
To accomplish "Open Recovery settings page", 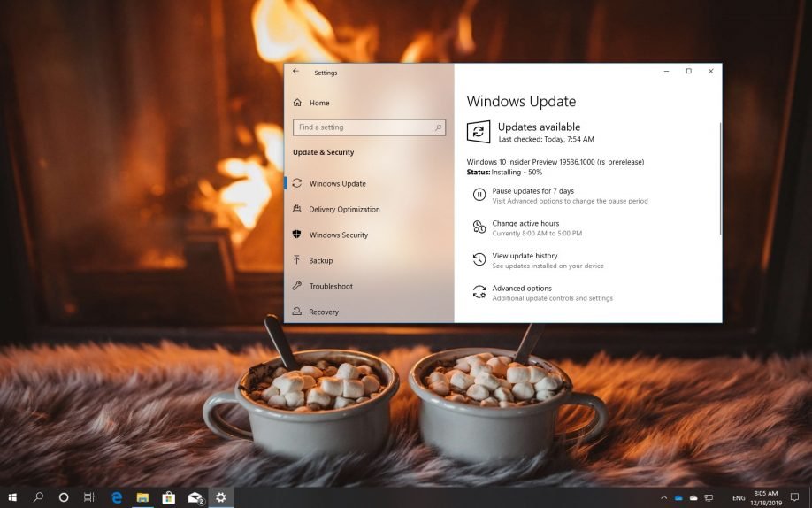I will (323, 312).
